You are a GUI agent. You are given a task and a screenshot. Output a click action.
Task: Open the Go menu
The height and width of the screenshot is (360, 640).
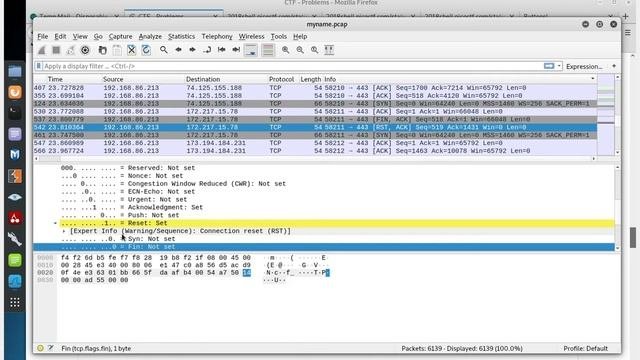(98, 36)
